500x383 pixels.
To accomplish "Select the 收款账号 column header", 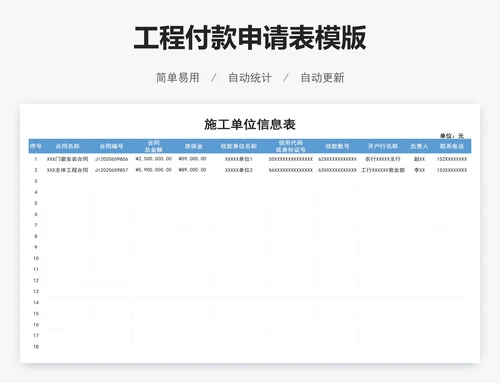I will (337, 146).
